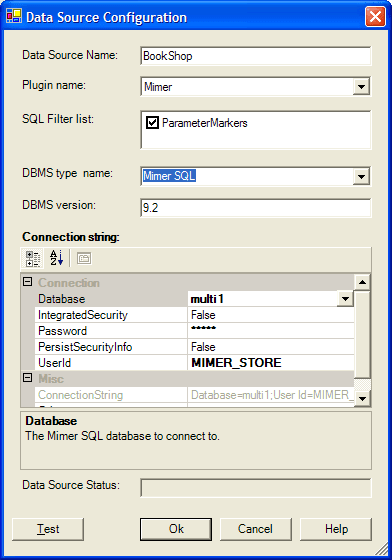Click the property grid scroll-down arrow
This screenshot has height=560, width=392.
pos(363,399)
